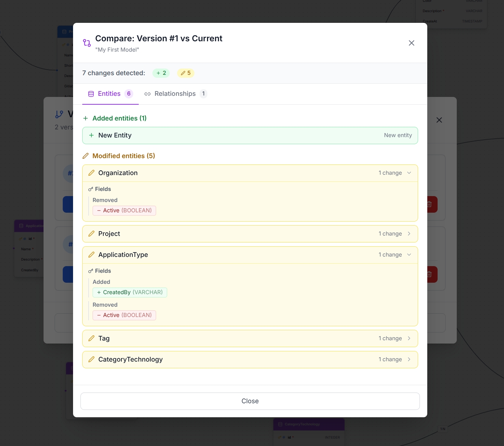504x446 pixels.
Task: Click the modified changes badge showing 5
Action: [186, 73]
